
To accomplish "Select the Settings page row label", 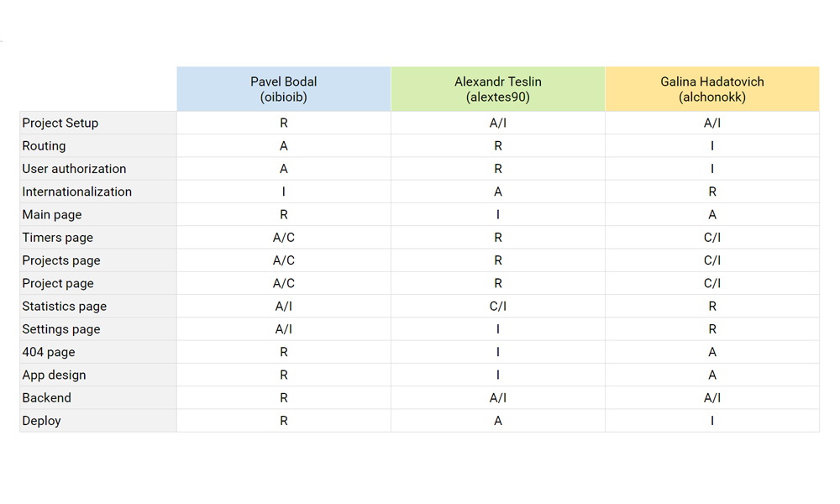I will pyautogui.click(x=98, y=328).
